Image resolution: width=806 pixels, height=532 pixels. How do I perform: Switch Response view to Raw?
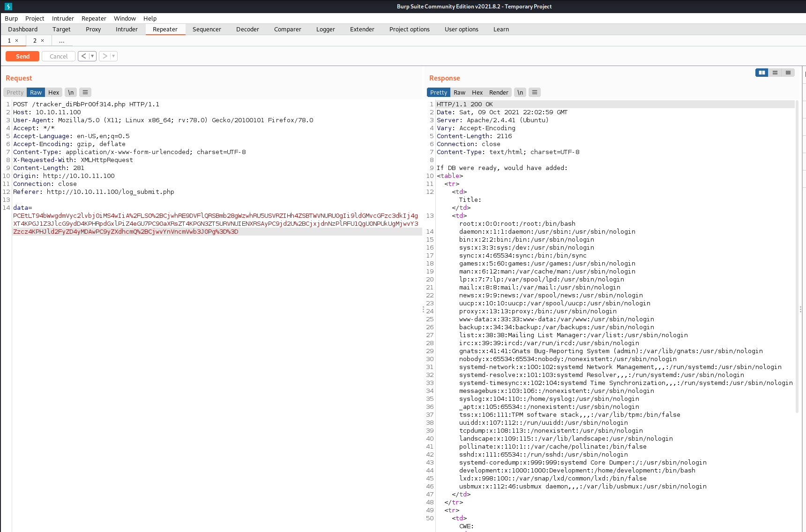point(460,93)
